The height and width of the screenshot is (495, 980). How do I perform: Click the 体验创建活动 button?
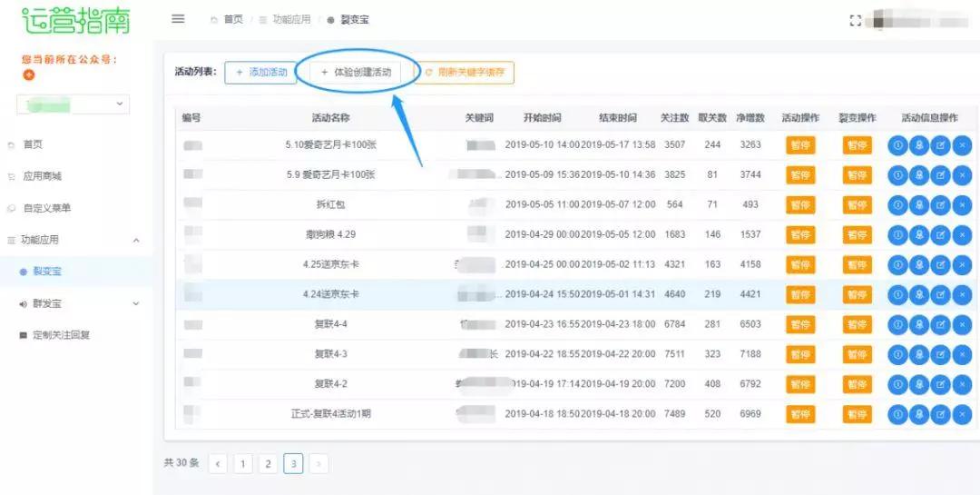click(356, 73)
